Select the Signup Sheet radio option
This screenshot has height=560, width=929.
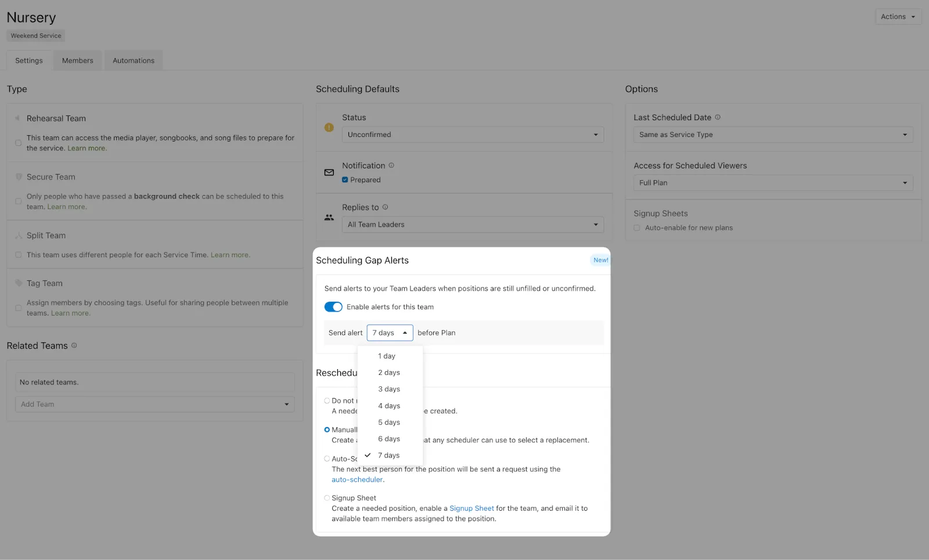pos(327,498)
